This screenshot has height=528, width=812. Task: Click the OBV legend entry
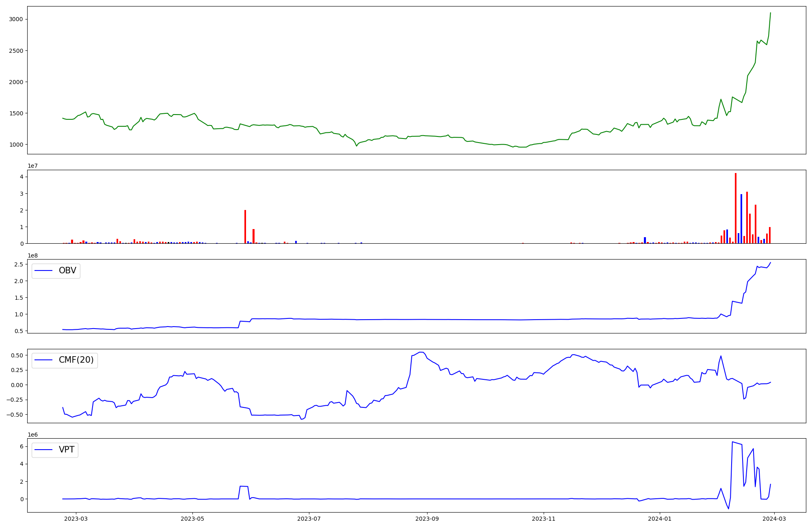click(x=67, y=271)
